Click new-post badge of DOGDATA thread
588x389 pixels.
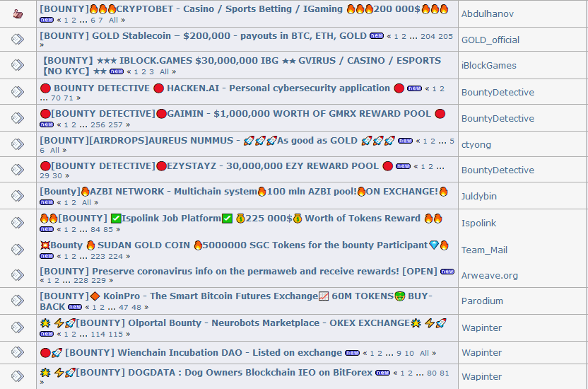(382, 373)
